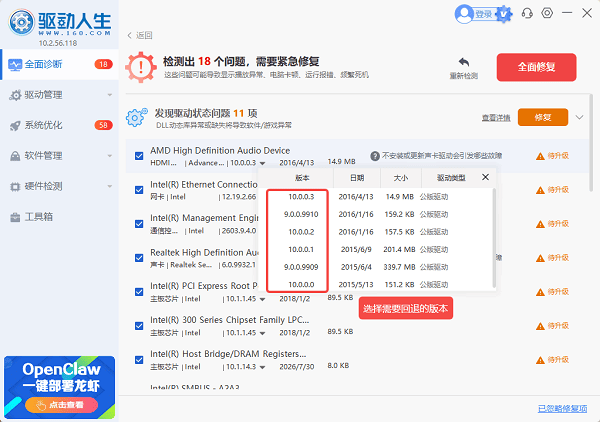Uncheck Intel Ethernet Connection checkbox
This screenshot has height=422, width=600.
tap(139, 190)
